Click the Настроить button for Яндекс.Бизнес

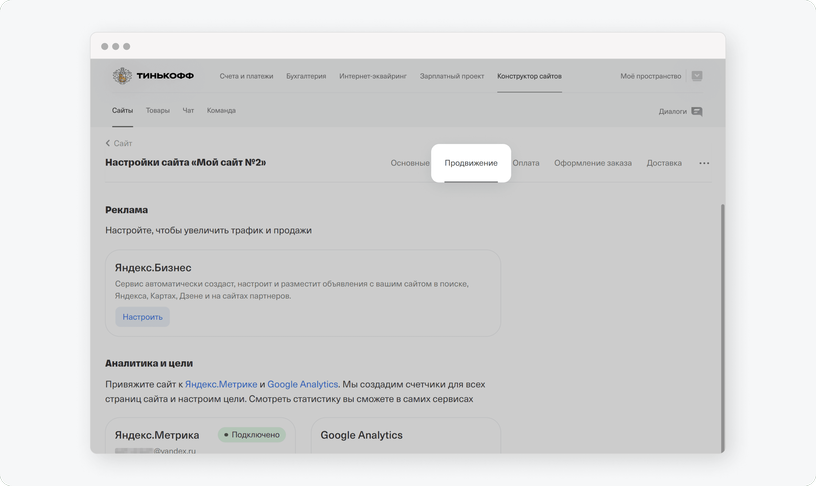click(143, 317)
